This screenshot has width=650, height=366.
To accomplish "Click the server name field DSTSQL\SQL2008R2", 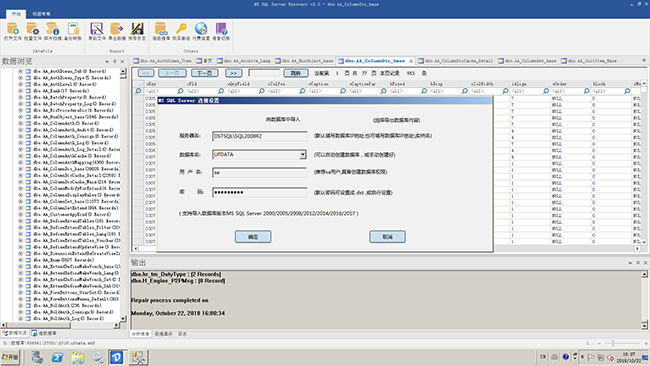I will [x=260, y=136].
